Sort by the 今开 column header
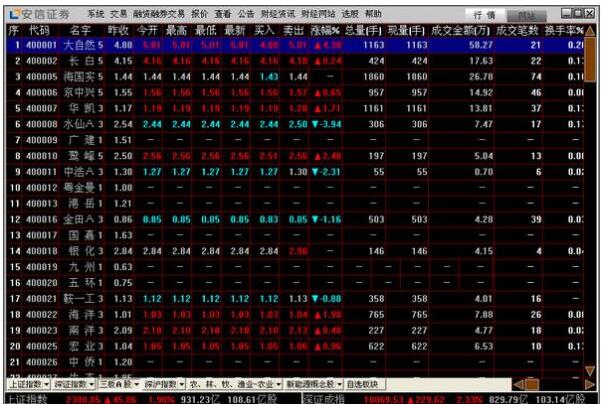 pos(148,30)
